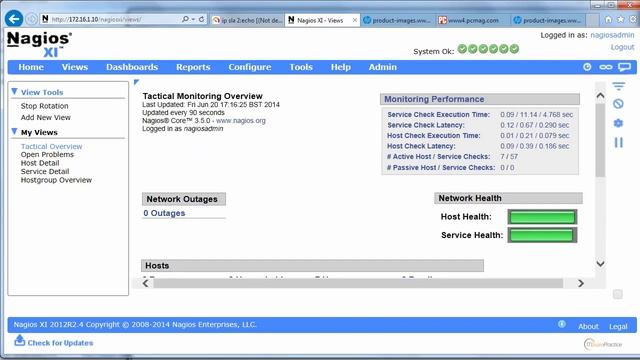Click the Check for Updates upload icon
The width and height of the screenshot is (640, 360).
click(x=20, y=340)
